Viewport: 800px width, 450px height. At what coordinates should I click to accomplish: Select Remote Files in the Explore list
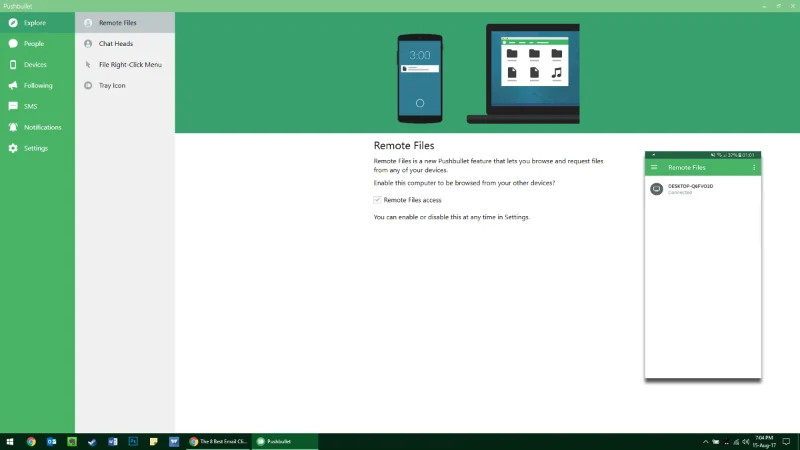[125, 23]
